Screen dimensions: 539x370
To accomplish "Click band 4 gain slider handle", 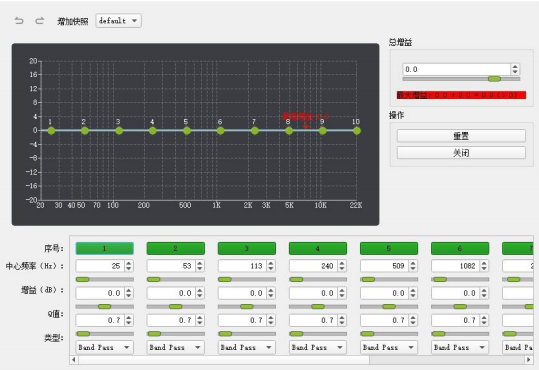I will point(318,306).
